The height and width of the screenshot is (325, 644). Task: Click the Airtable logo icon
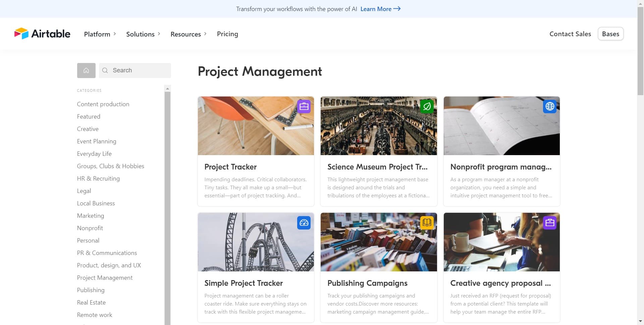coord(21,34)
